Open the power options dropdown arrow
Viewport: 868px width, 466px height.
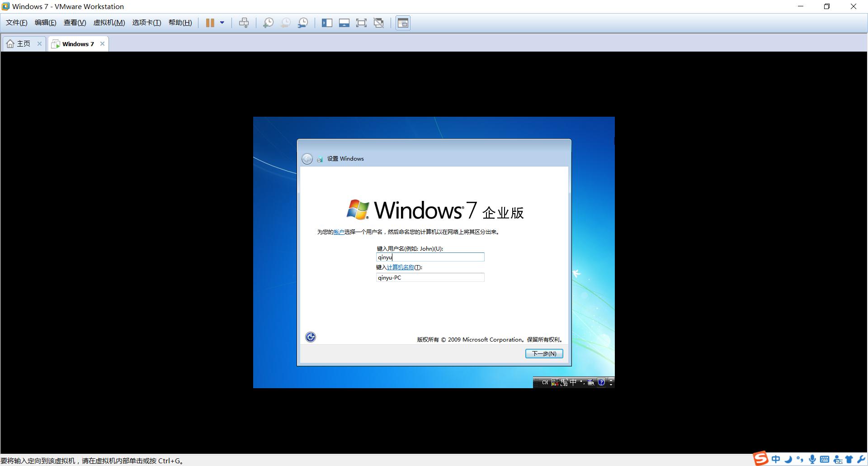(x=222, y=23)
